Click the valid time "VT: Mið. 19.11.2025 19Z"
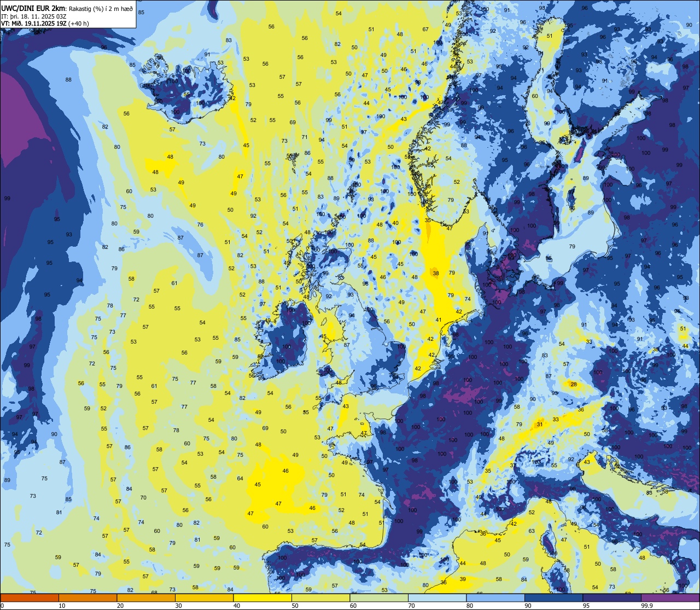Screen dimensions: 700x610 pyautogui.click(x=34, y=24)
